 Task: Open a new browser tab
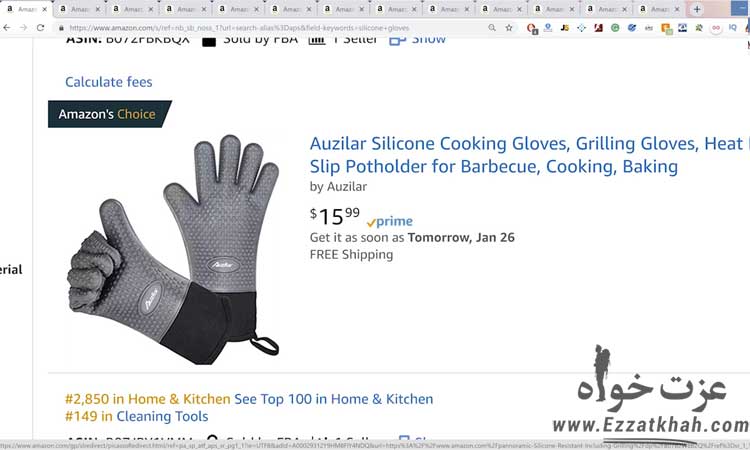pos(697,9)
